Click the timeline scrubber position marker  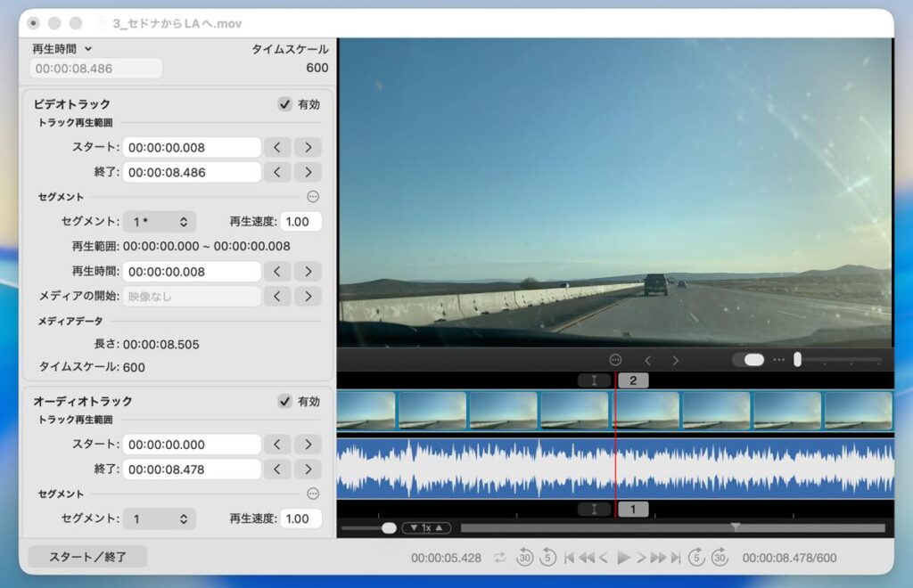(x=736, y=527)
